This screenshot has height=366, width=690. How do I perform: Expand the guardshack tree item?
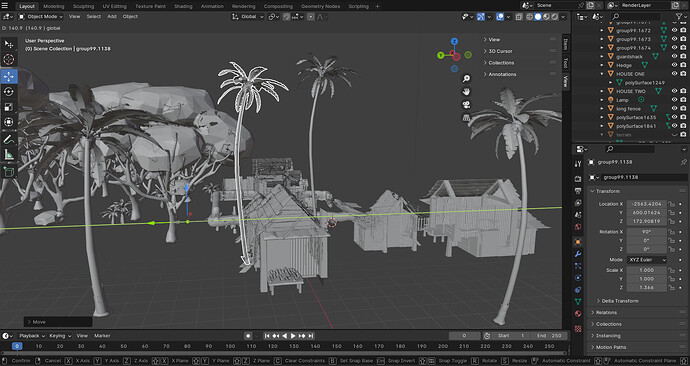tap(602, 57)
